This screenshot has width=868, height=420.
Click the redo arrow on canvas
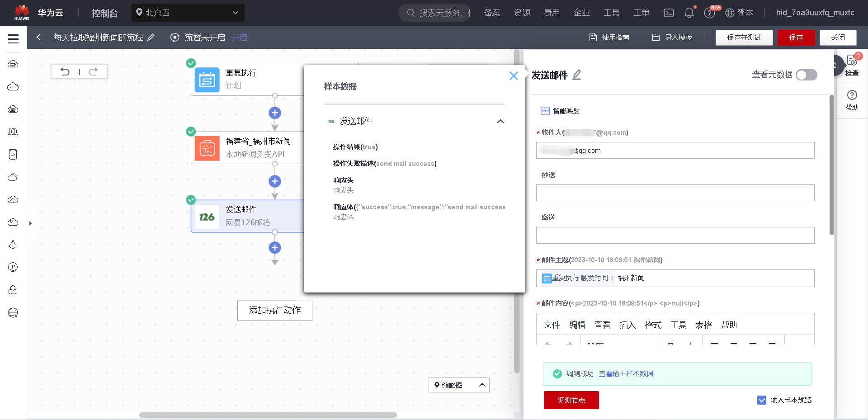93,71
